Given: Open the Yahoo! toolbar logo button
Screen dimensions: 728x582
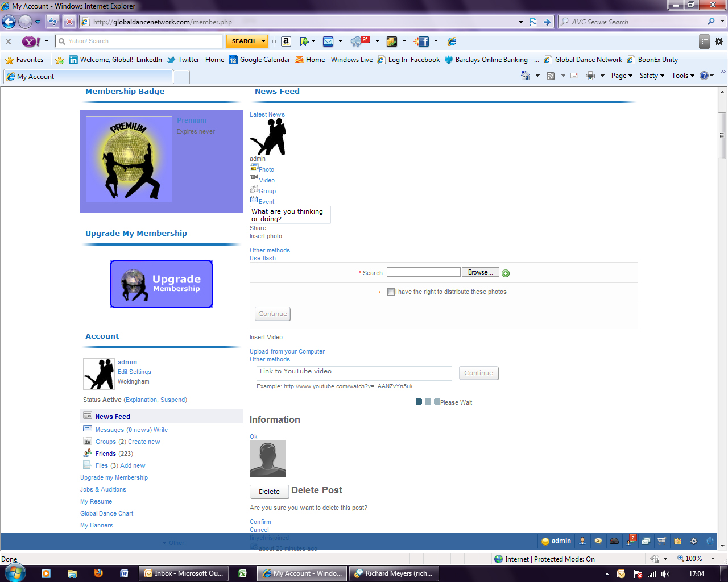Looking at the screenshot, I should click(31, 41).
